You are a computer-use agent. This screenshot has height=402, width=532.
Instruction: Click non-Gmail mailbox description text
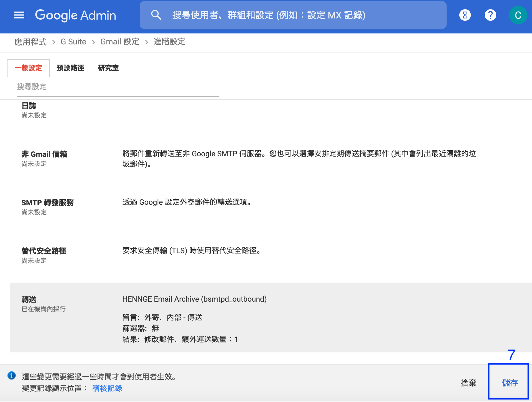pos(299,159)
